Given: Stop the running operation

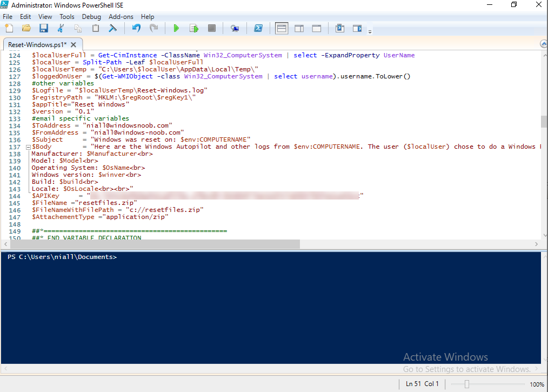Looking at the screenshot, I should (x=211, y=28).
